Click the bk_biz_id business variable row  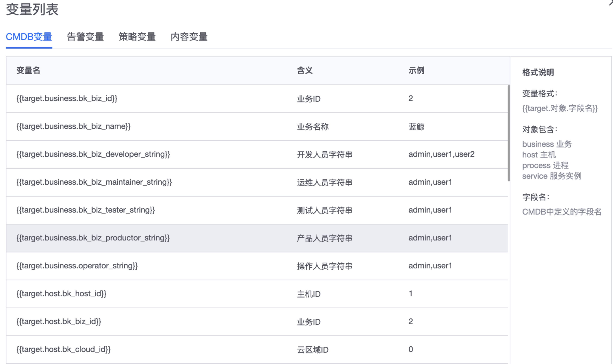pos(67,99)
